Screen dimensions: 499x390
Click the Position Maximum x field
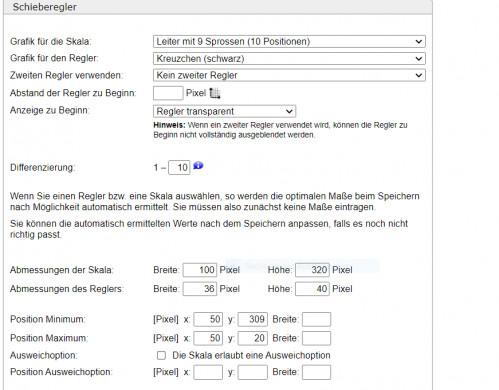pyautogui.click(x=208, y=338)
